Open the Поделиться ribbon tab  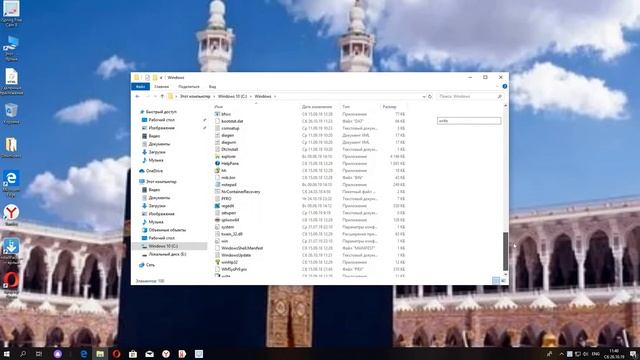pos(189,87)
